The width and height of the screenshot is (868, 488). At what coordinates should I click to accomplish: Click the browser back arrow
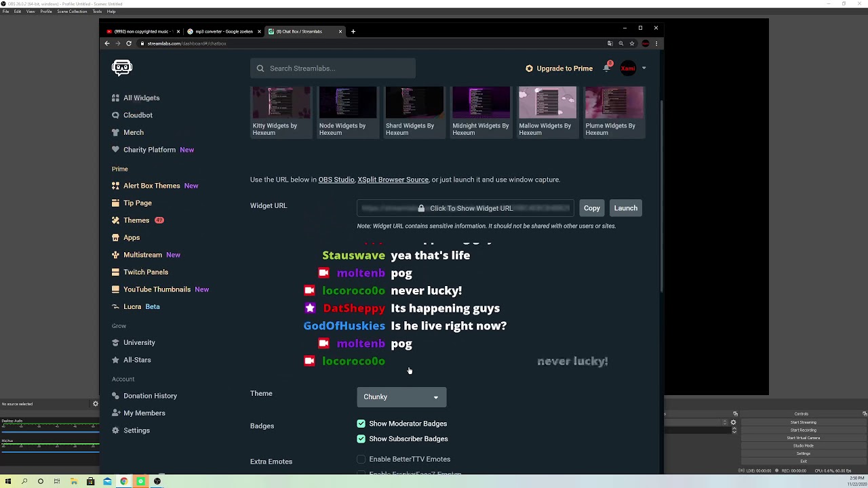pyautogui.click(x=106, y=43)
